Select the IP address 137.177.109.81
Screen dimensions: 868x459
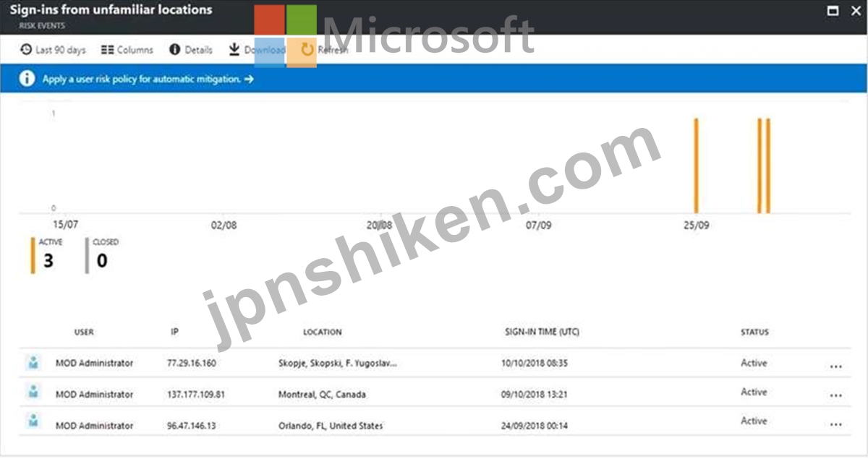pyautogui.click(x=195, y=395)
